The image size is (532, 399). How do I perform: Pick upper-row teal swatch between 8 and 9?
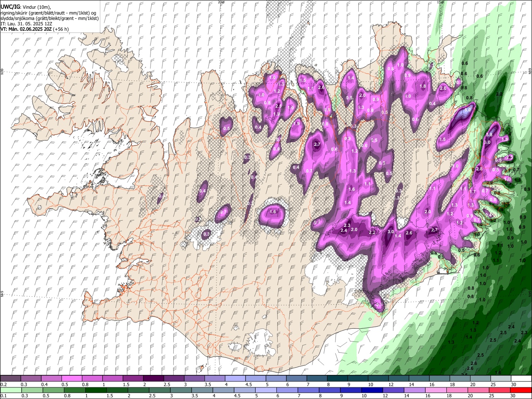tap(337, 379)
